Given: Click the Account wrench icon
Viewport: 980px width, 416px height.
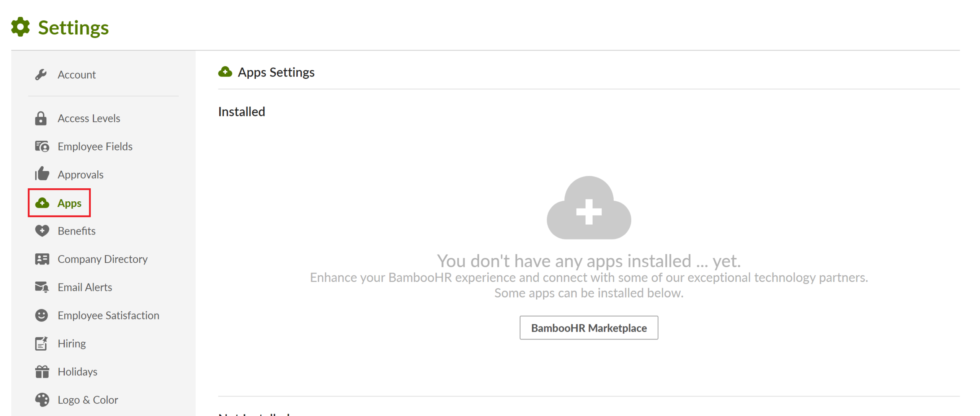Looking at the screenshot, I should pyautogui.click(x=41, y=74).
